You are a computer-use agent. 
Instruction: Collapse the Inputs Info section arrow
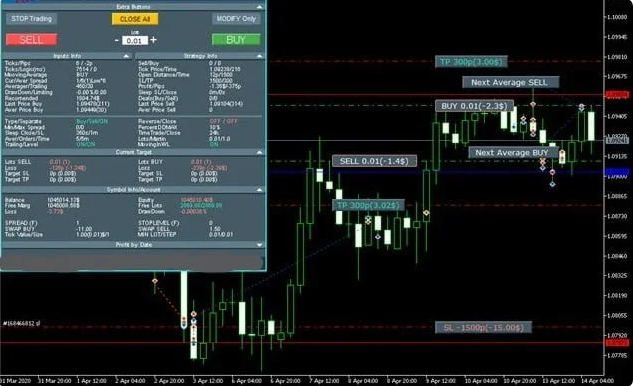tap(126, 56)
